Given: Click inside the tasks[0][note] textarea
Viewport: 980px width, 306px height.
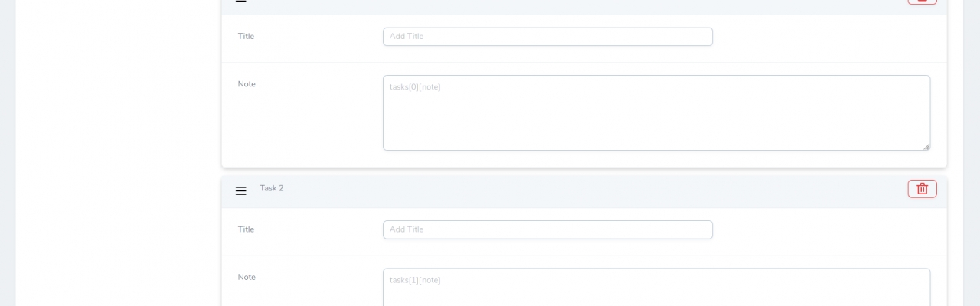Looking at the screenshot, I should (x=656, y=115).
